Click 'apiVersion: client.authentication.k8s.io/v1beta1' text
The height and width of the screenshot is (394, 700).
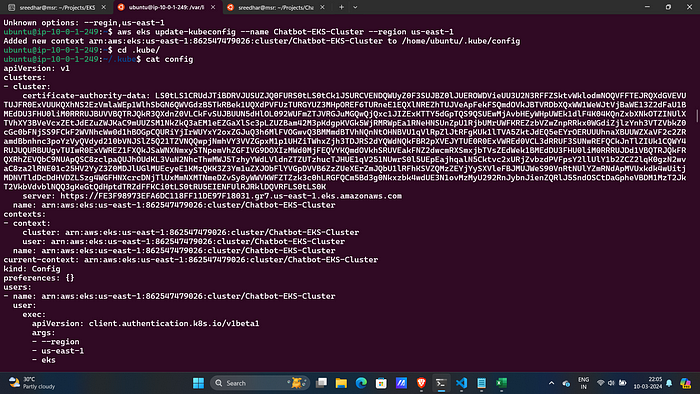pyautogui.click(x=146, y=323)
